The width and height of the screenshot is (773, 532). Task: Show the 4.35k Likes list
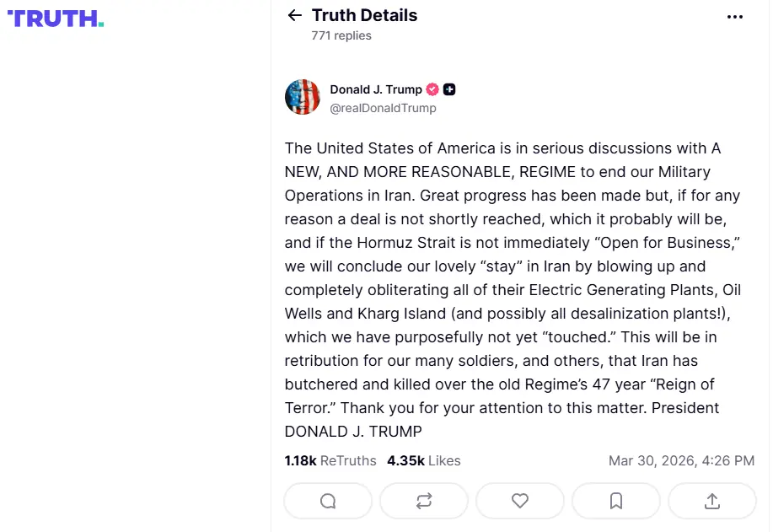pyautogui.click(x=424, y=460)
